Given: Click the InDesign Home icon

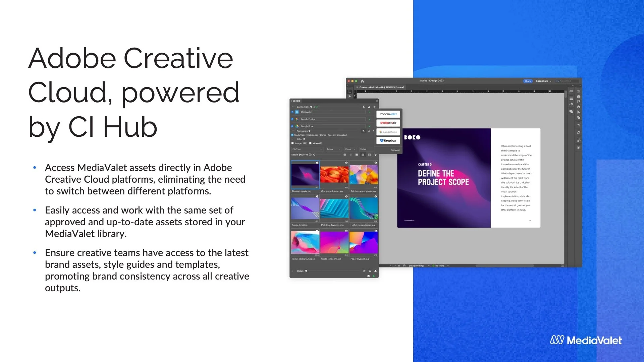Looking at the screenshot, I should click(x=362, y=81).
